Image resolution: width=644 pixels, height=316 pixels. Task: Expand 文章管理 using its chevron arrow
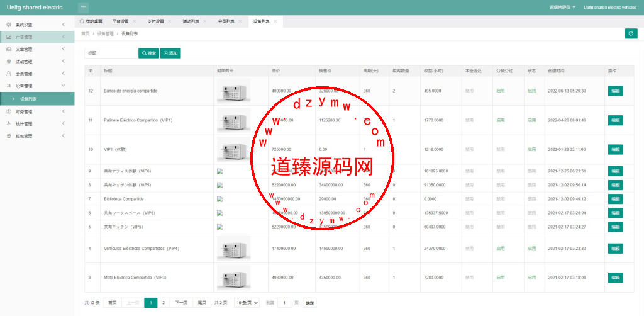pos(64,49)
